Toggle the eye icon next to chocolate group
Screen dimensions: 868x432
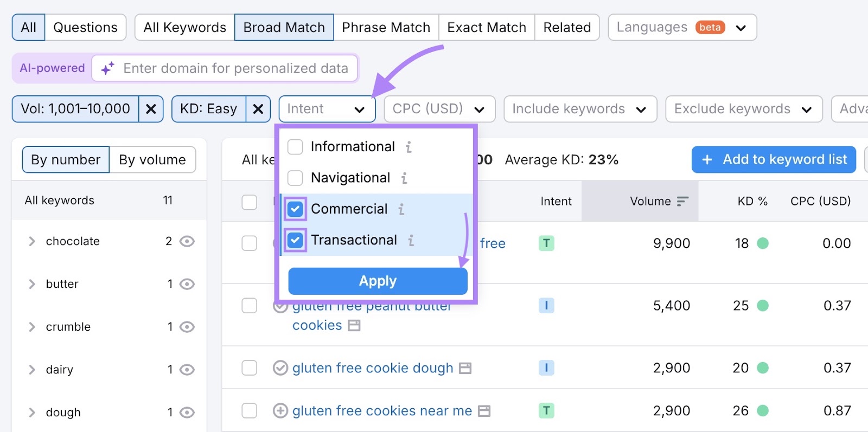[187, 241]
